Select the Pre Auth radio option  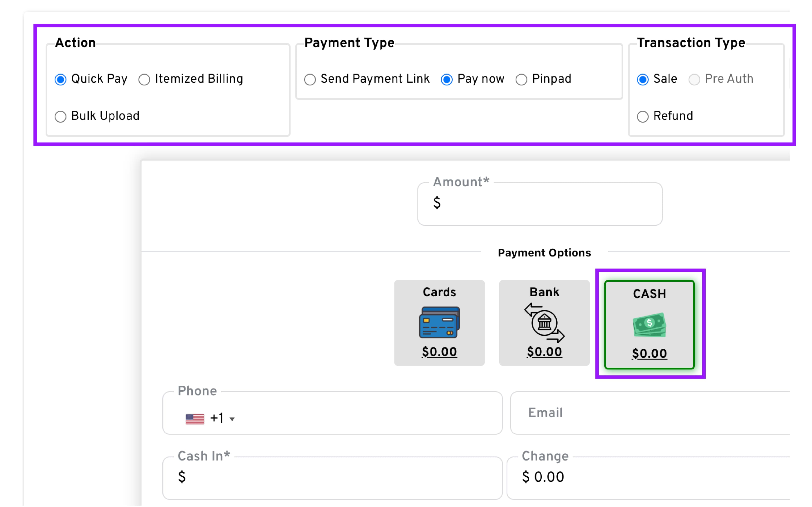click(694, 79)
